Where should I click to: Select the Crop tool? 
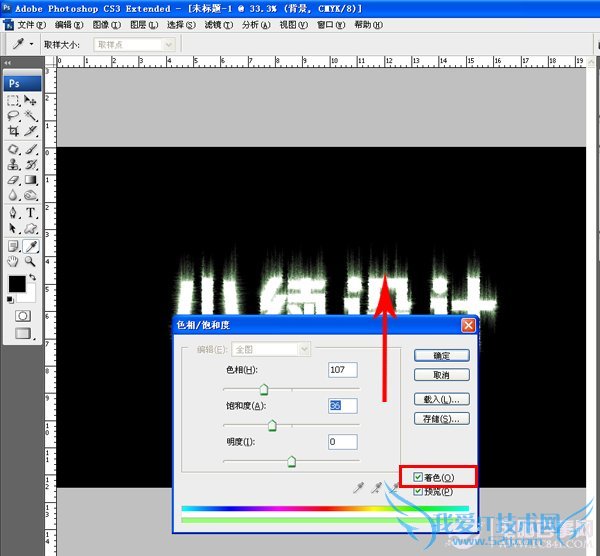click(x=13, y=131)
